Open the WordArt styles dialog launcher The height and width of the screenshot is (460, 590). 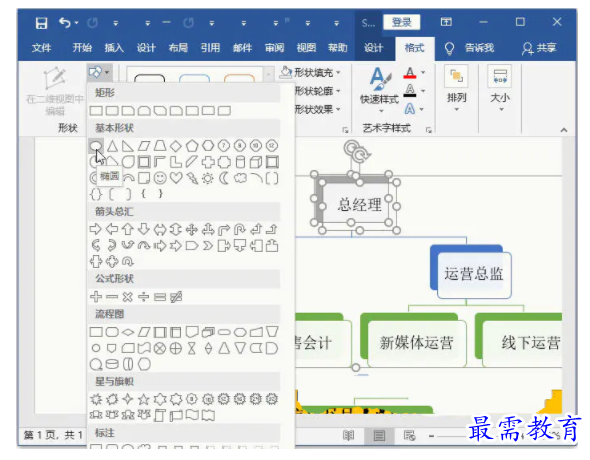click(x=429, y=130)
